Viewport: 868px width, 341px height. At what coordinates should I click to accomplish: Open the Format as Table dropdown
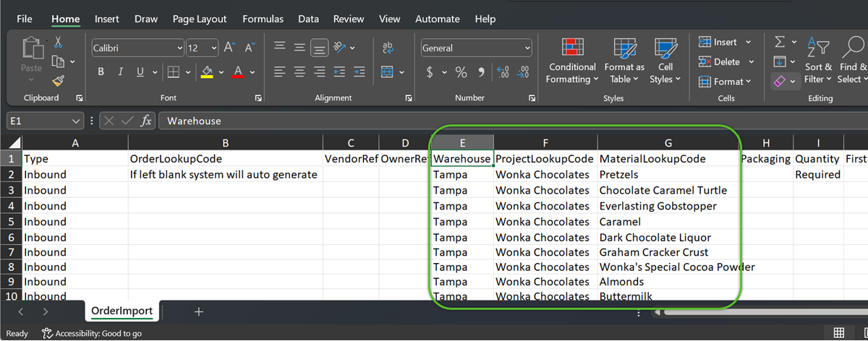tap(624, 61)
